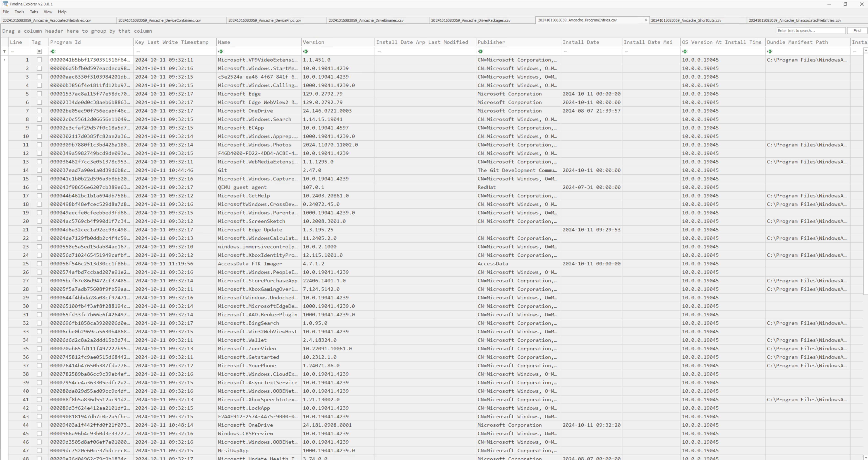Click the Key Last Write Timestamp equals filter icon
Image resolution: width=868 pixels, height=460 pixels.
click(x=138, y=51)
